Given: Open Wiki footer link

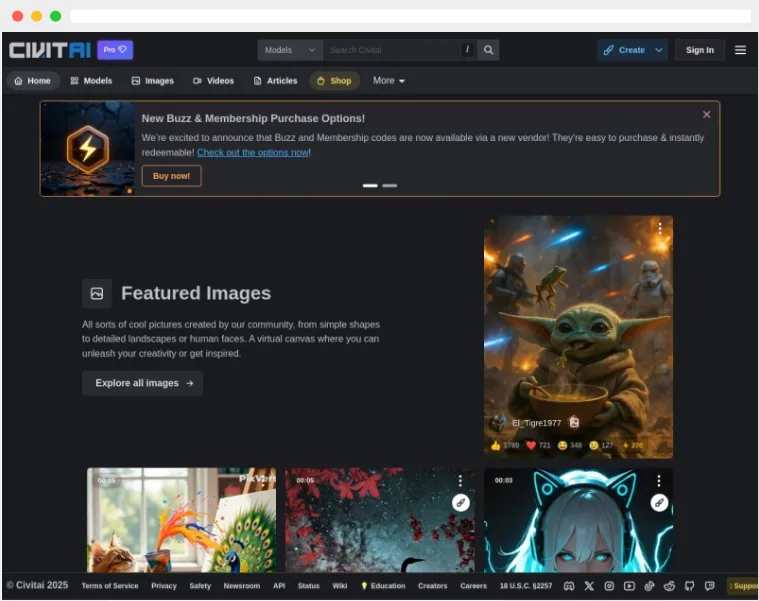Looking at the screenshot, I should 340,586.
